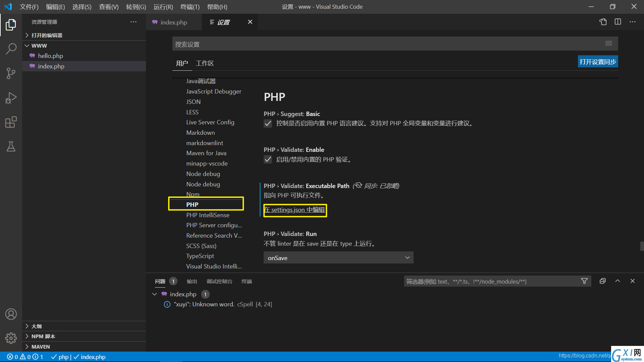Viewport: 644px width, 362px height.
Task: Open editor more actions ellipsis
Action: coord(633,22)
